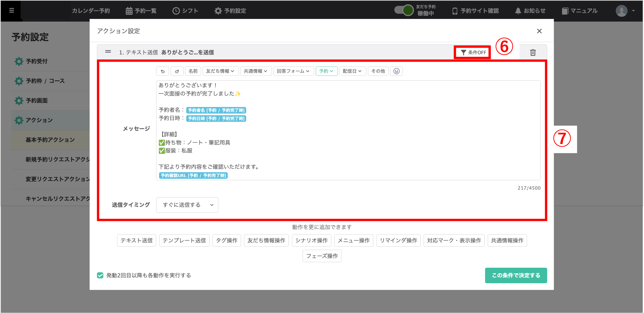
Task: Open the hamburger menu icon
Action: click(11, 10)
